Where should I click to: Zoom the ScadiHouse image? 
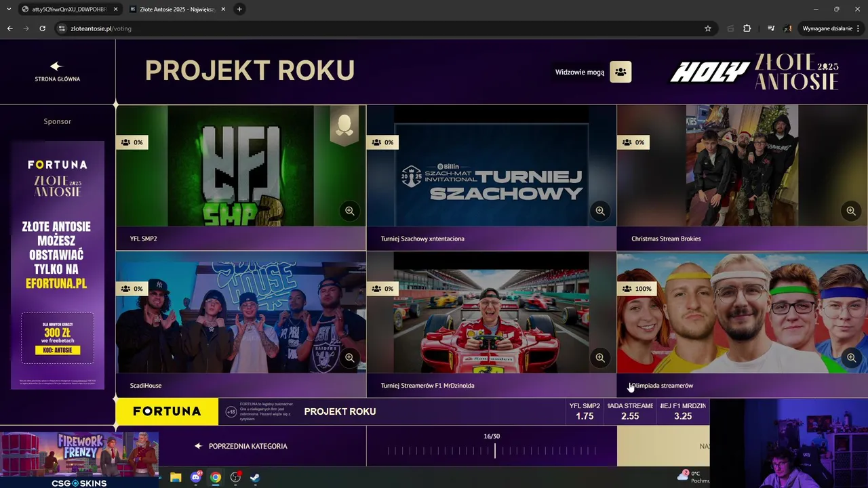pos(349,357)
